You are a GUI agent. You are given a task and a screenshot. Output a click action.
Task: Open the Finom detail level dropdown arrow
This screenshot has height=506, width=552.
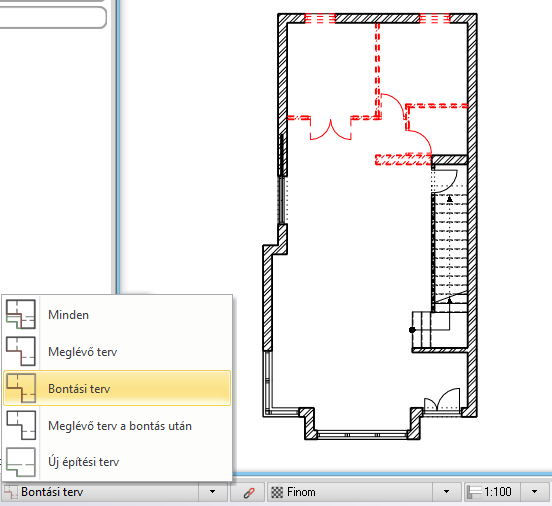click(x=446, y=492)
